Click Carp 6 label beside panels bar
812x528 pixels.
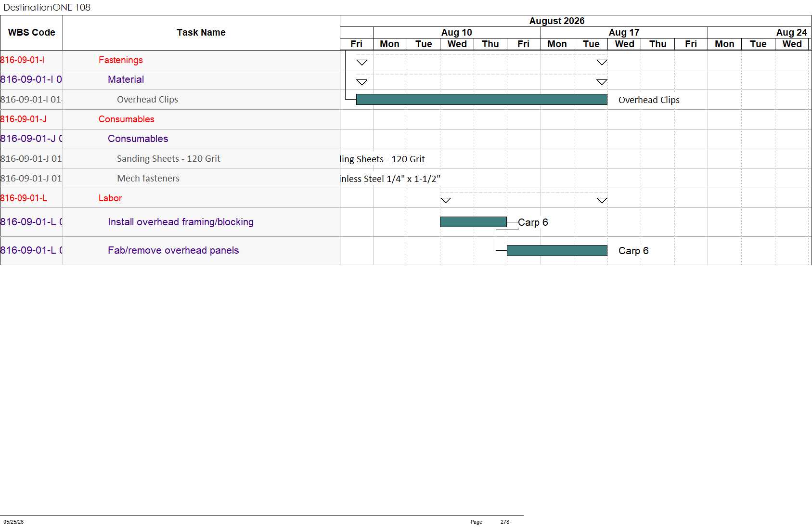click(x=633, y=251)
